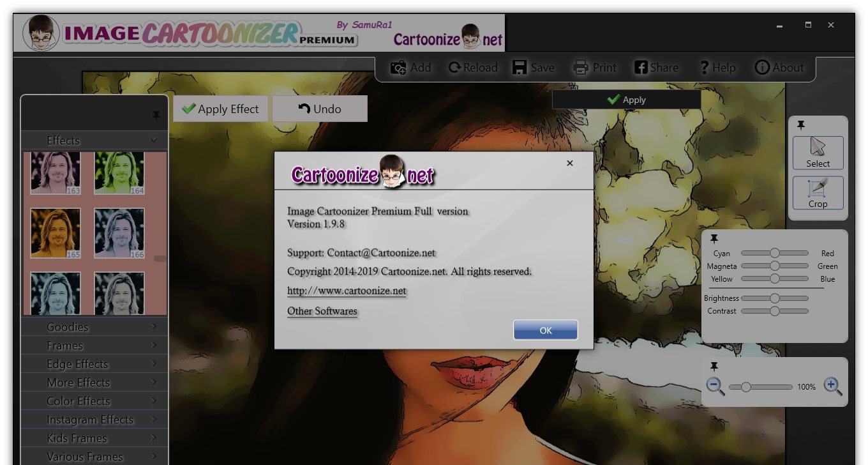
Task: Confirm the About dialog with OK
Action: coord(546,330)
